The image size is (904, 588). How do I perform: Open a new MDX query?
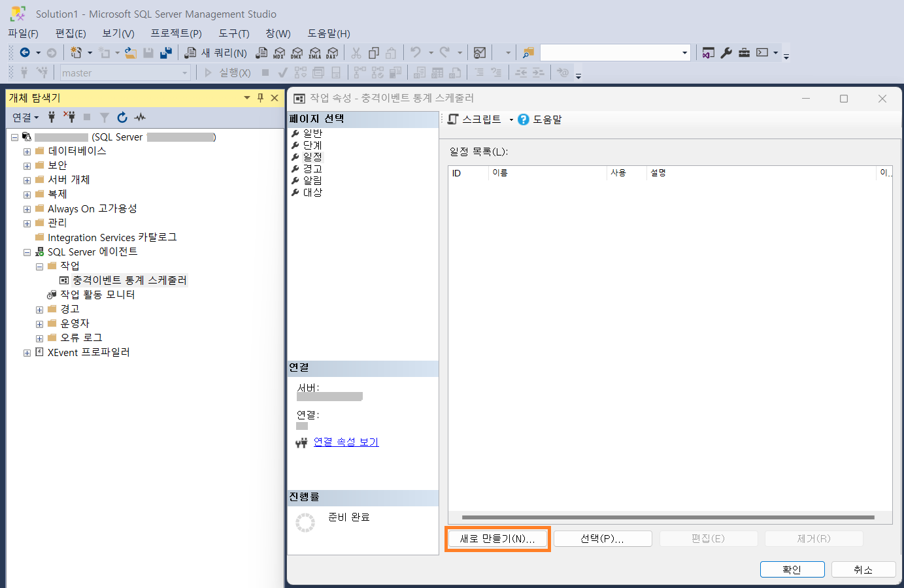(279, 53)
